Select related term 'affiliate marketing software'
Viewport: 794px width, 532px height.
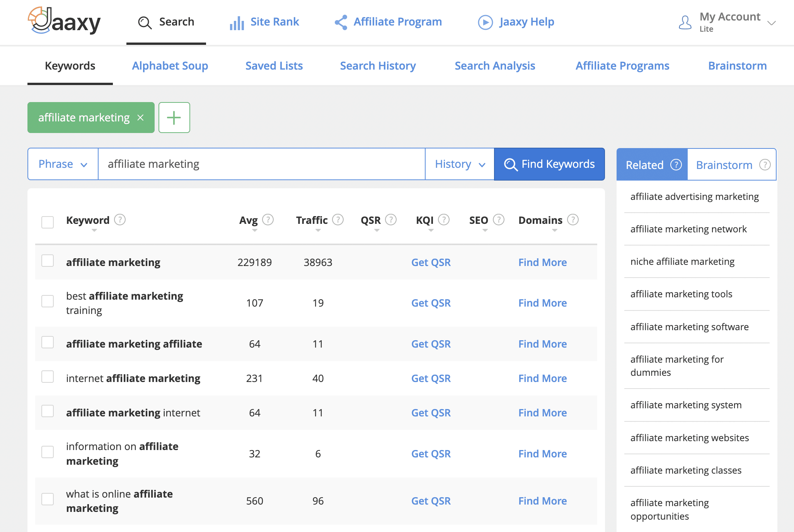(x=689, y=327)
